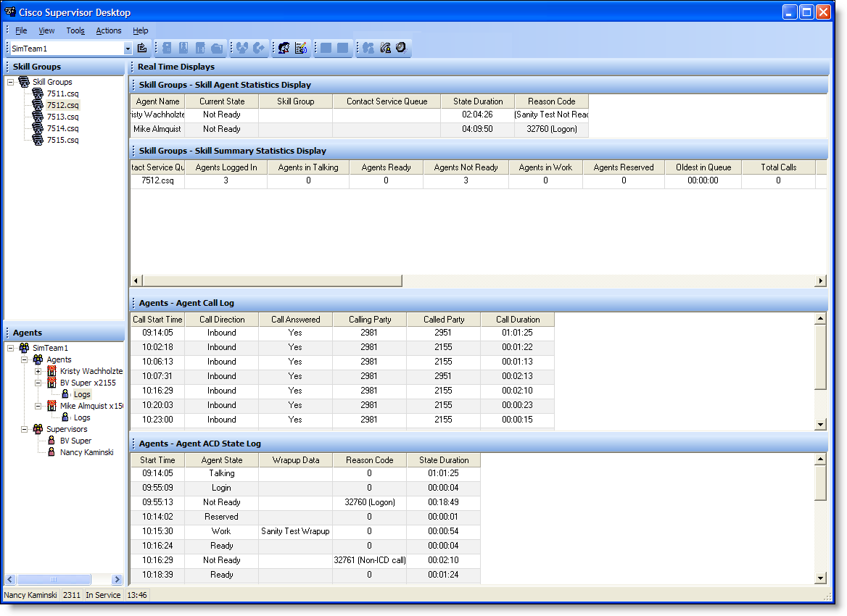
Task: Click the Oldest in Queue column header
Action: point(703,167)
